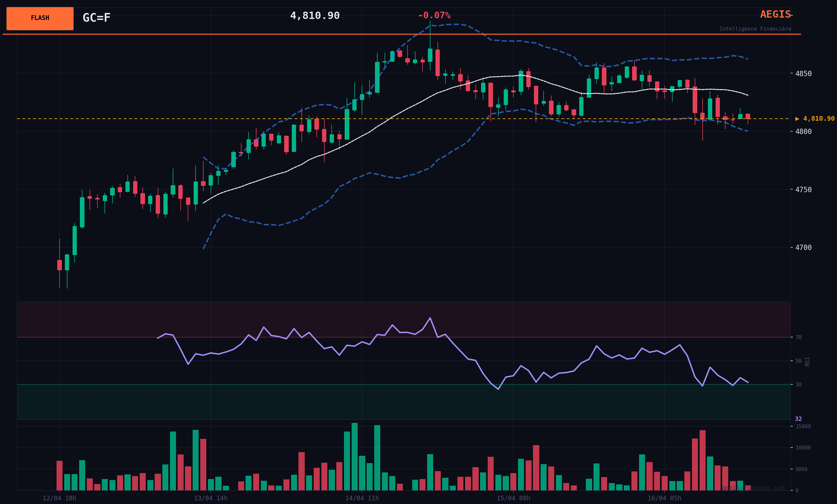Click the 4700 price axis label
Screen dimensions: 837x504
point(803,247)
